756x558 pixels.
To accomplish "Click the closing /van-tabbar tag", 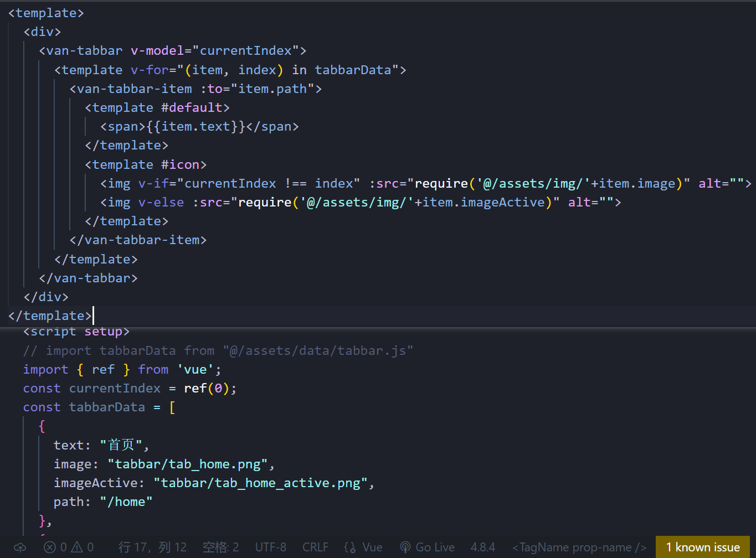I will click(x=88, y=278).
